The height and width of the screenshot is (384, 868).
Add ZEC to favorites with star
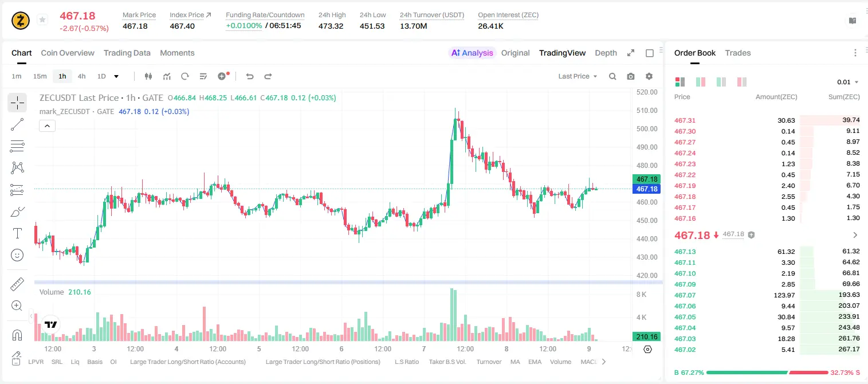point(42,20)
